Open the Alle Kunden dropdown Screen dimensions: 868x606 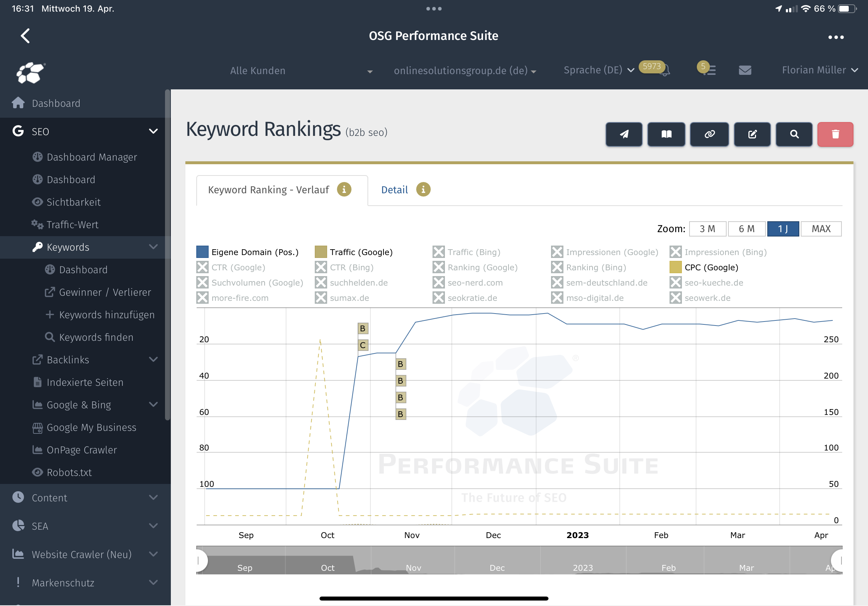(301, 70)
